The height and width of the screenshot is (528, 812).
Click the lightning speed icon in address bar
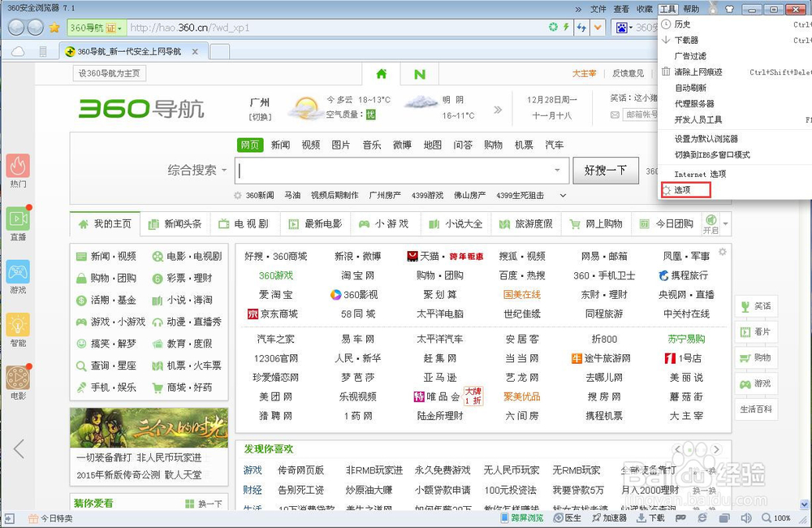coord(566,27)
